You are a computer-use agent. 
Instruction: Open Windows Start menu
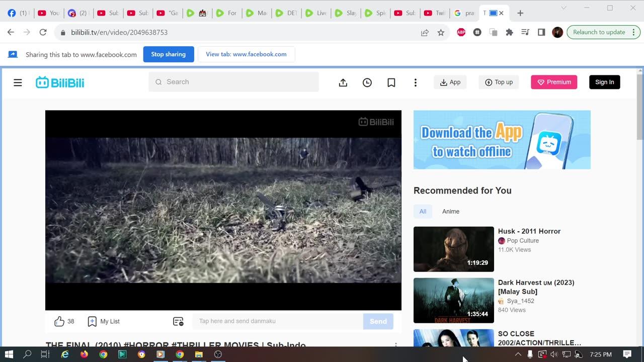coord(9,354)
